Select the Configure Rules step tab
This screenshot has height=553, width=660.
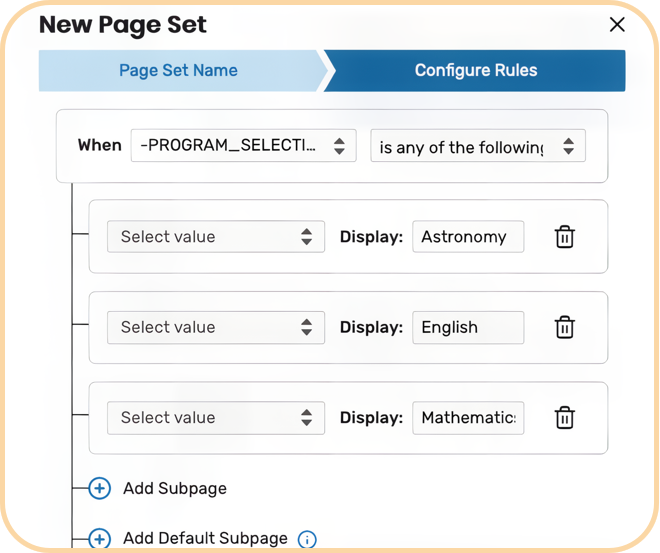(476, 71)
